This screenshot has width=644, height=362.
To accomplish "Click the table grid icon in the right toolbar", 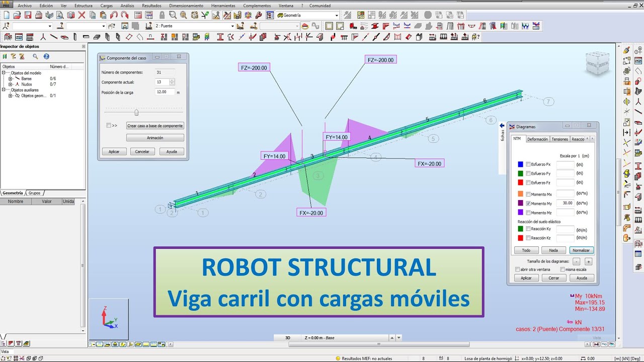I will pyautogui.click(x=638, y=254).
